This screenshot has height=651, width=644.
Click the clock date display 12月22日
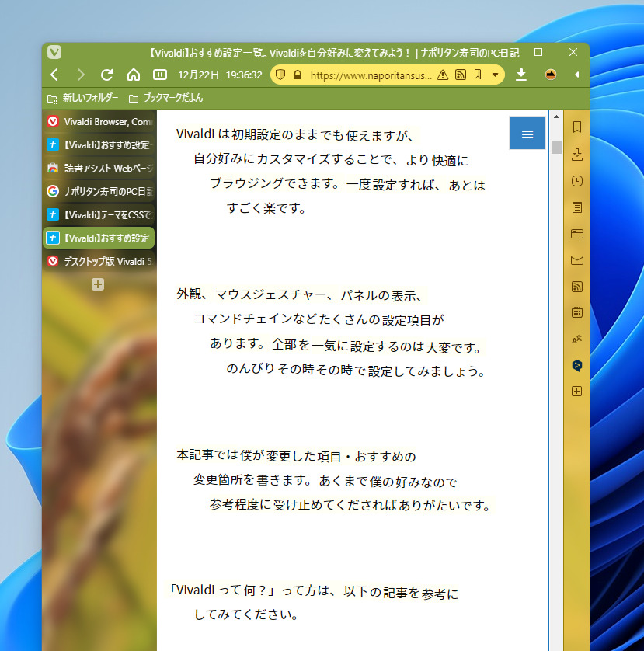[x=198, y=75]
